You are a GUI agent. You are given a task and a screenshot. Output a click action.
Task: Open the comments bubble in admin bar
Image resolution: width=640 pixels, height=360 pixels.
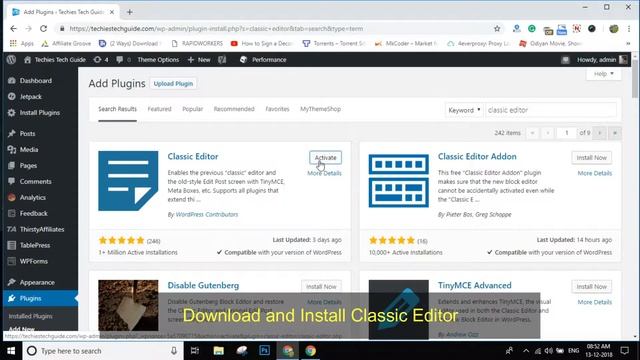[x=123, y=60]
